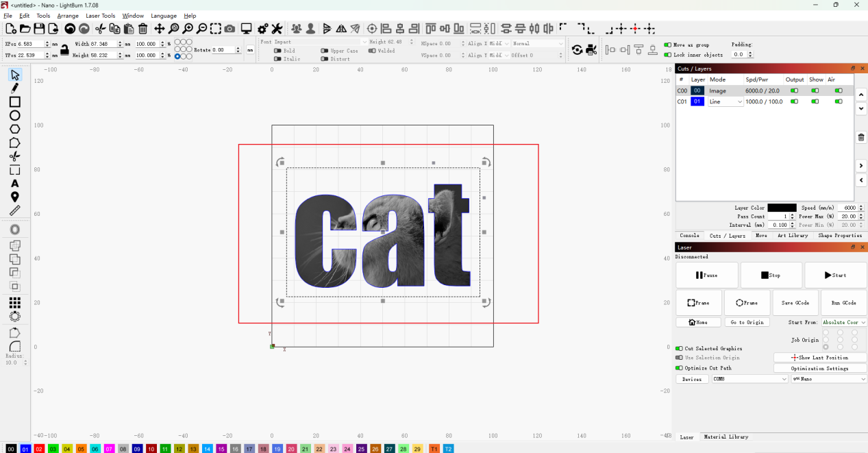Delete layer using Cuts panel trash icon

pyautogui.click(x=861, y=137)
